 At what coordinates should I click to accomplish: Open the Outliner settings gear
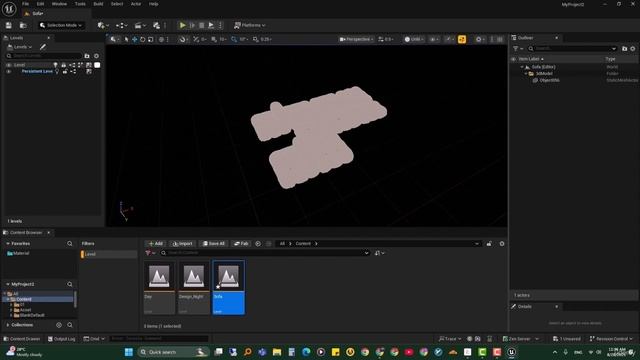tap(633, 49)
